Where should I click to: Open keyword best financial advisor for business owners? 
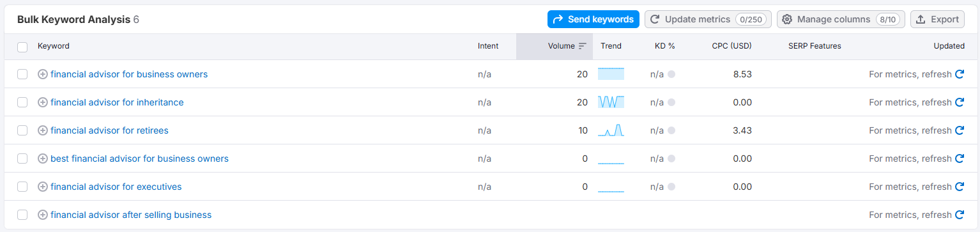point(139,159)
